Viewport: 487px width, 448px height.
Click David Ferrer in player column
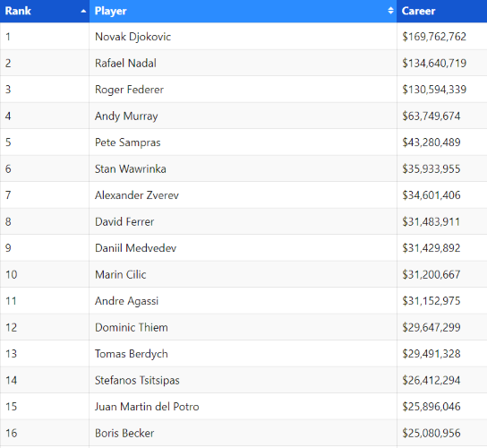point(124,221)
